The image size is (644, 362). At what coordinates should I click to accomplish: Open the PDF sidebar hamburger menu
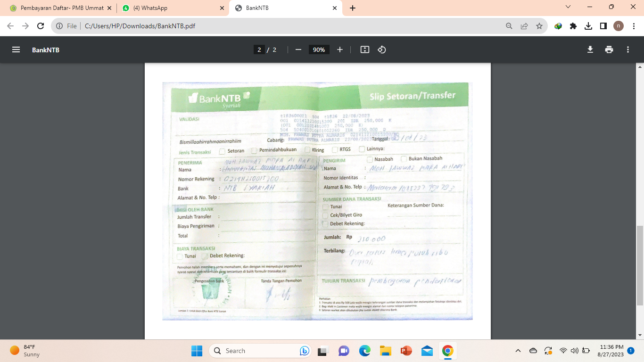pyautogui.click(x=16, y=49)
